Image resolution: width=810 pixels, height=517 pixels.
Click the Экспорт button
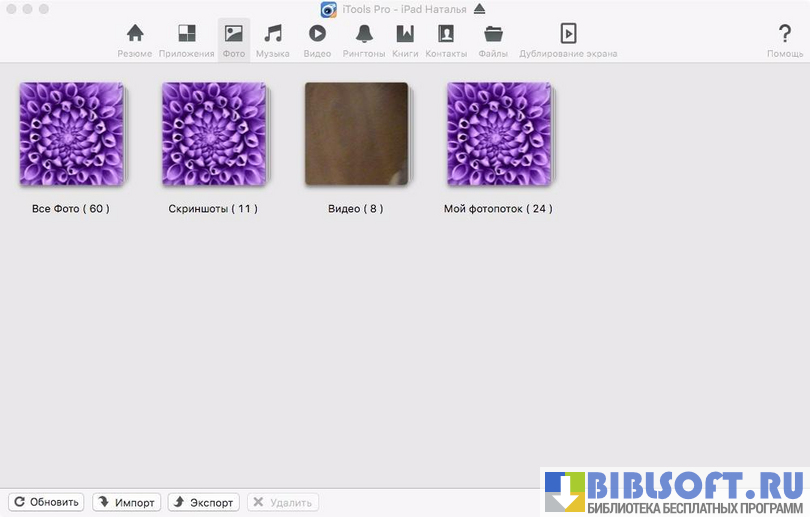point(203,502)
